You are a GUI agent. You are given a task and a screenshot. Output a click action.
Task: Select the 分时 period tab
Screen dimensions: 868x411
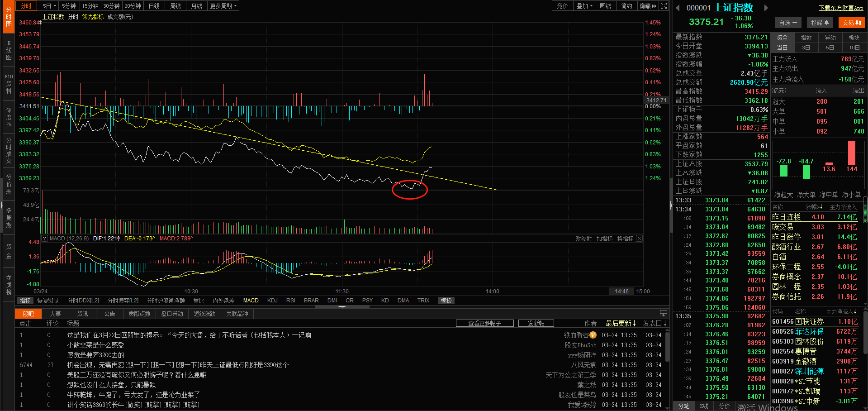pyautogui.click(x=27, y=6)
